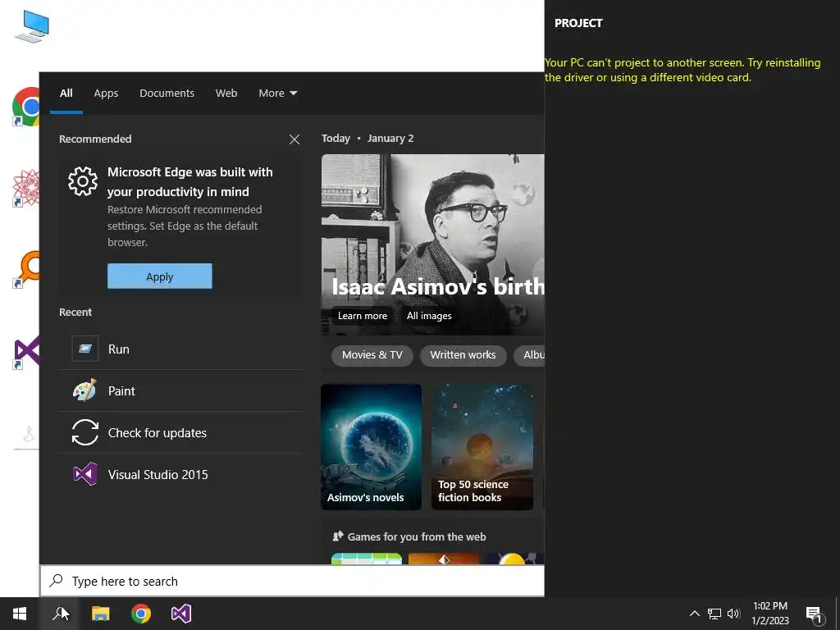Open the clock showing 1:02 PM

769,614
